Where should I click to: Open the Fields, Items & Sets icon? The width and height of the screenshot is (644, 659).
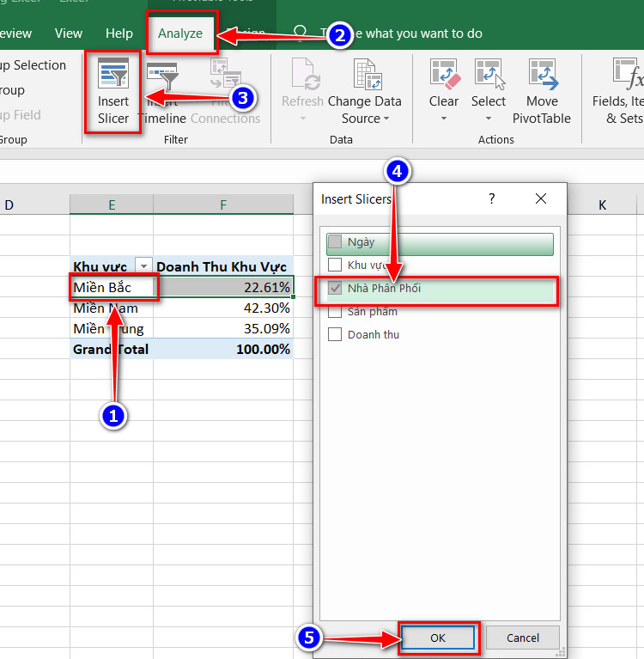pyautogui.click(x=628, y=74)
